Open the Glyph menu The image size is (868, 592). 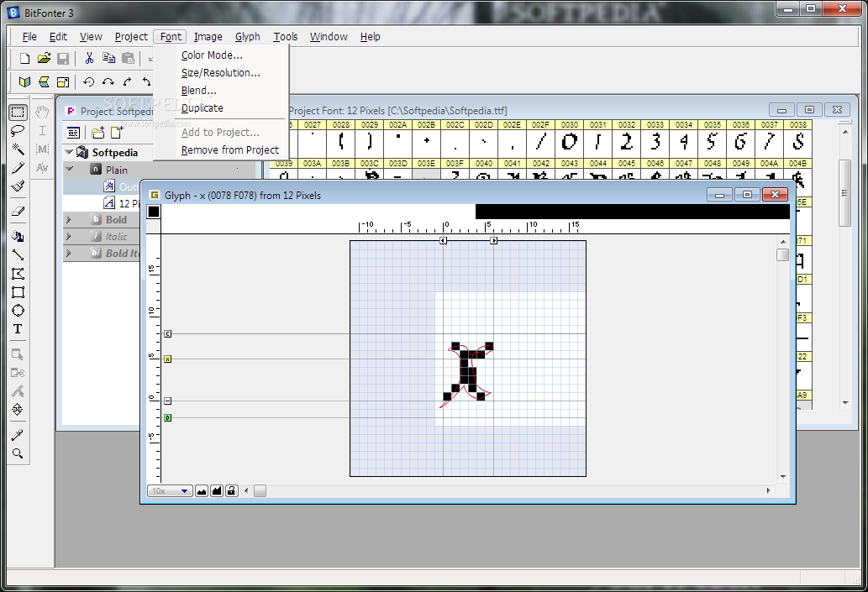[x=247, y=36]
